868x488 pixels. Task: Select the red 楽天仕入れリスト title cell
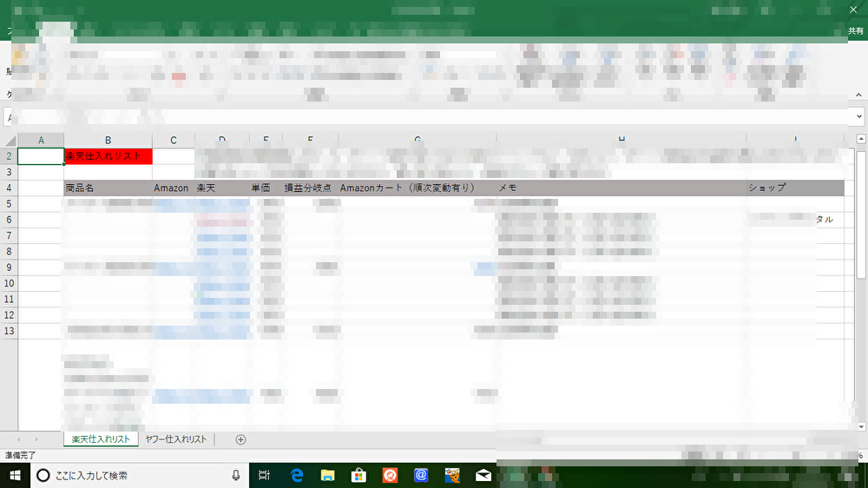108,156
